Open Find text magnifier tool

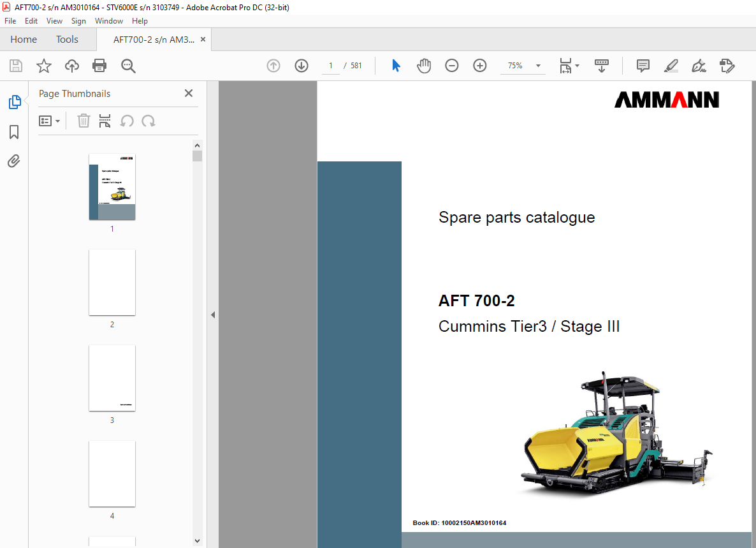tap(128, 66)
